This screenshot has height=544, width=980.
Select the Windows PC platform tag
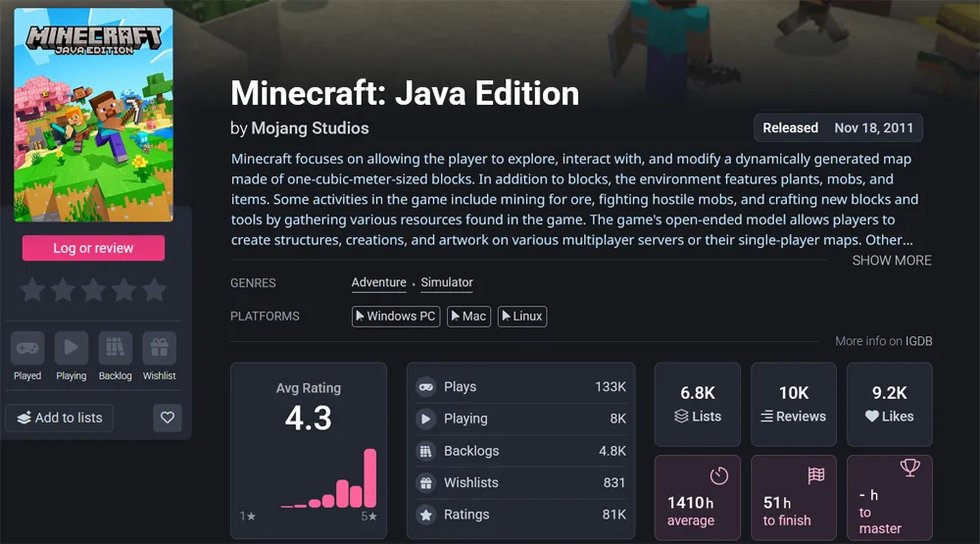[x=396, y=317]
